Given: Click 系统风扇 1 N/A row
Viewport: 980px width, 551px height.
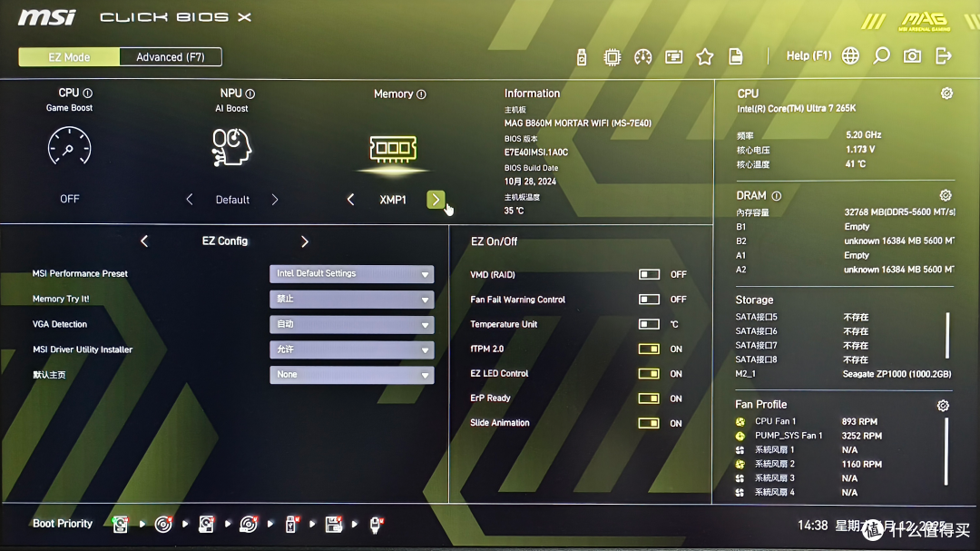Looking at the screenshot, I should [798, 449].
